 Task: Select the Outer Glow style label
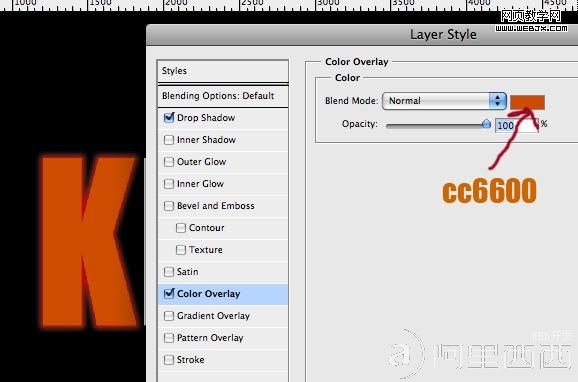point(202,162)
